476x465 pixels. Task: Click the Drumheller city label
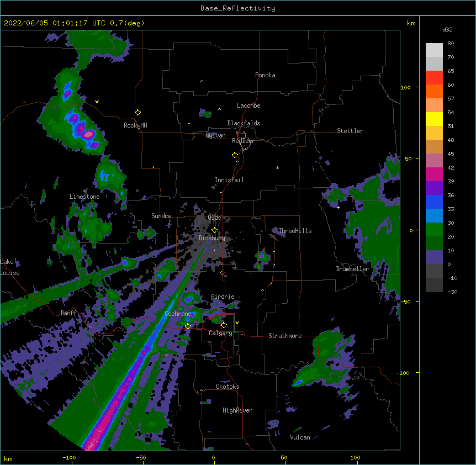[352, 269]
